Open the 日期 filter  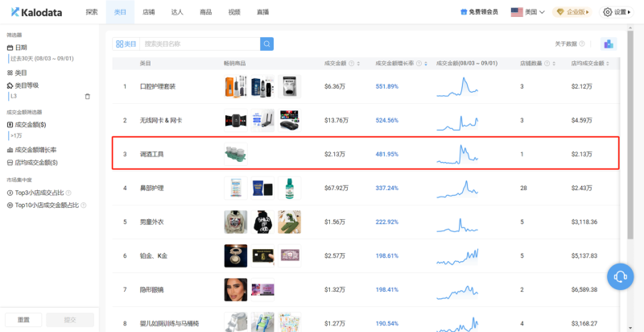click(17, 48)
